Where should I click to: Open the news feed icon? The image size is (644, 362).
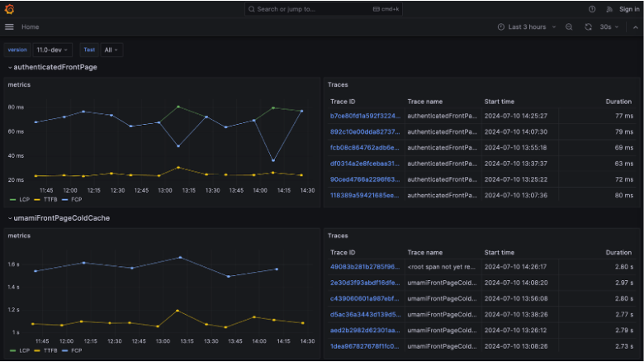[x=610, y=9]
